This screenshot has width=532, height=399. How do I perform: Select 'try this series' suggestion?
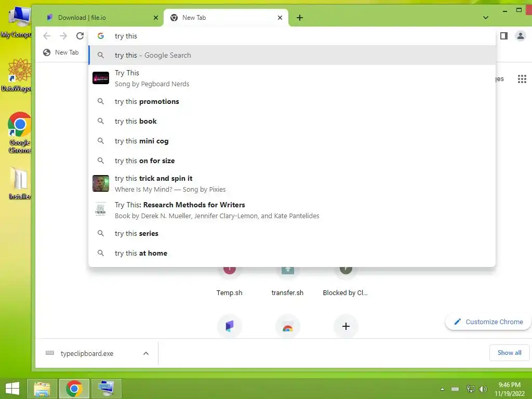292,233
